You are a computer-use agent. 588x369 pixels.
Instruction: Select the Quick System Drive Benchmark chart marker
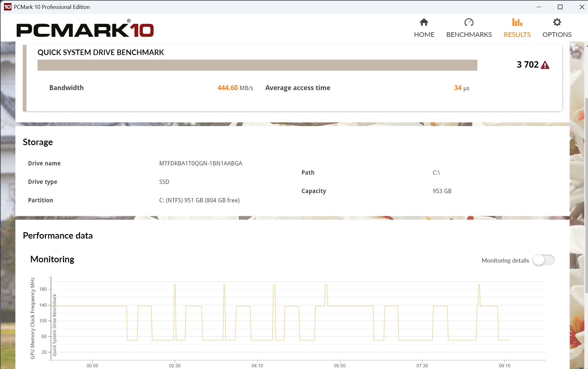coord(54,325)
